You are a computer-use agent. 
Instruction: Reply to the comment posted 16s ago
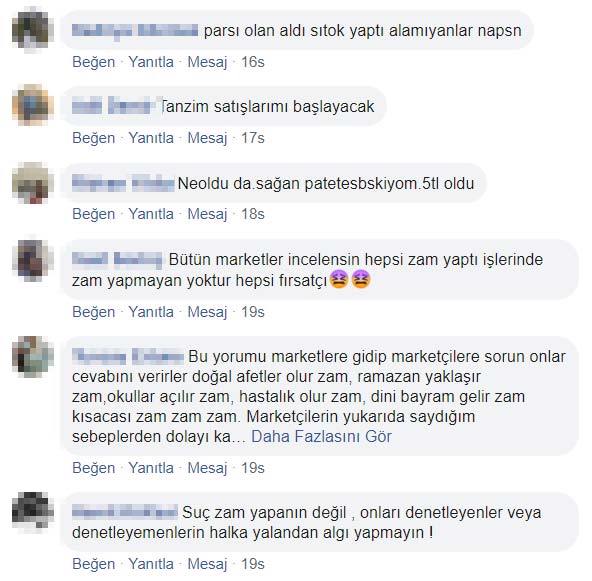[x=151, y=62]
